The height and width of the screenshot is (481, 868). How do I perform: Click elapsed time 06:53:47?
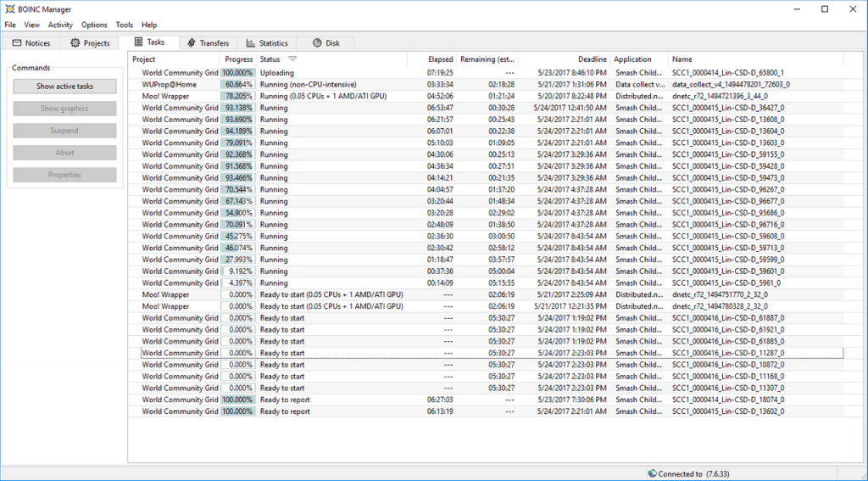[440, 108]
